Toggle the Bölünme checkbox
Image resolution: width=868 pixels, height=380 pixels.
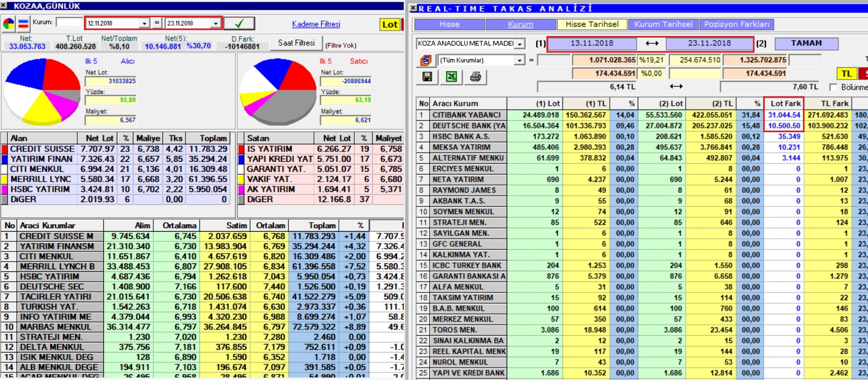pos(834,87)
